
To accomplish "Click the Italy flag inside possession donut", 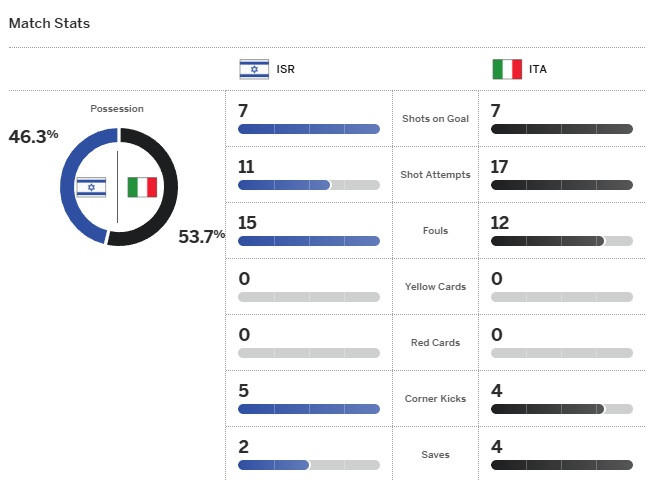I will [x=142, y=187].
